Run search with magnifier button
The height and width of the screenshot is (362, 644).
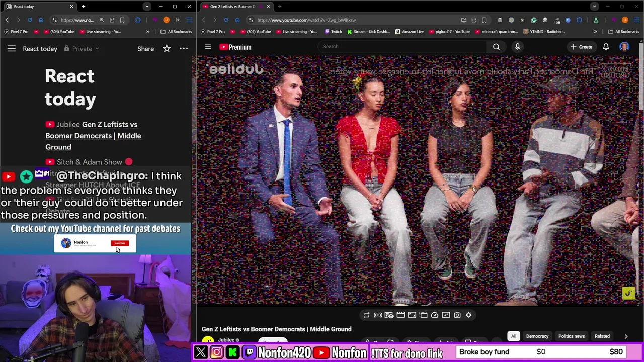coord(496,47)
